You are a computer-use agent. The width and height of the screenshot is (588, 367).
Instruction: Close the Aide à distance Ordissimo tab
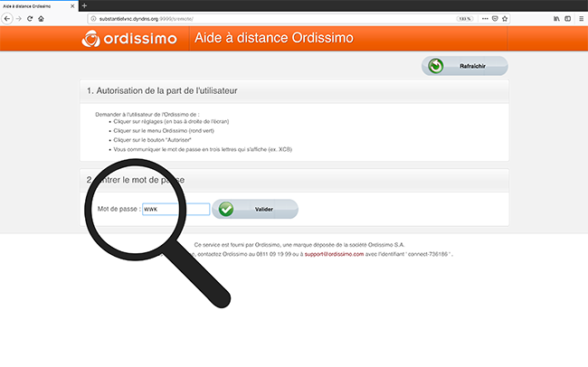72,6
